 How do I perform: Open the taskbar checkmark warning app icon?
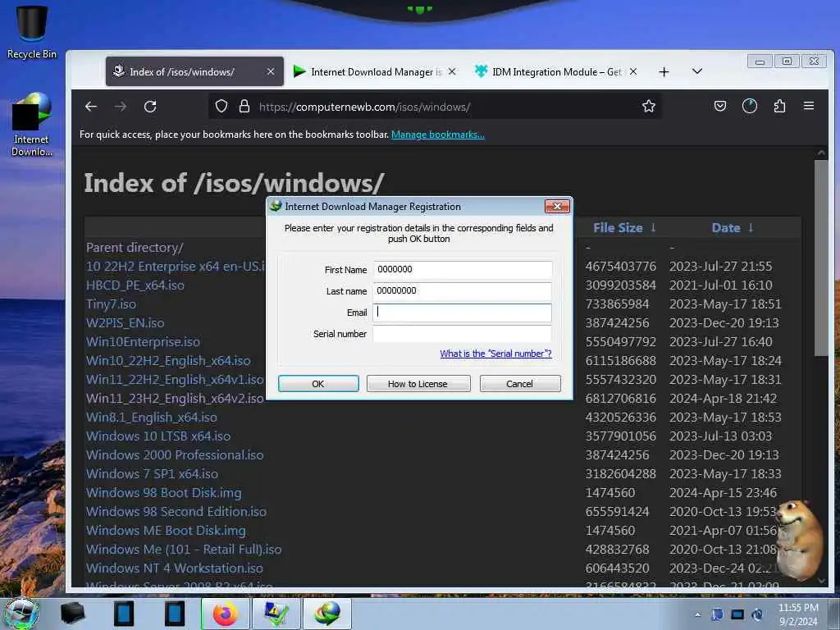pyautogui.click(x=276, y=614)
